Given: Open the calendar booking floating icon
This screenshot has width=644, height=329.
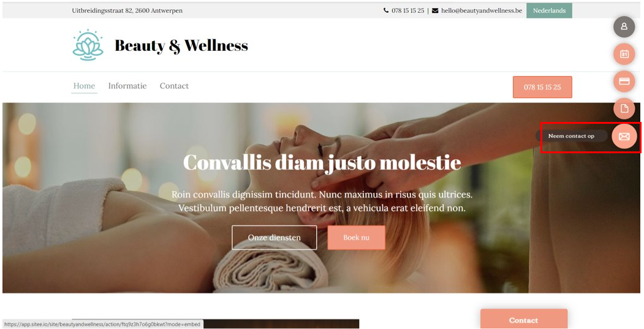Looking at the screenshot, I should (624, 54).
